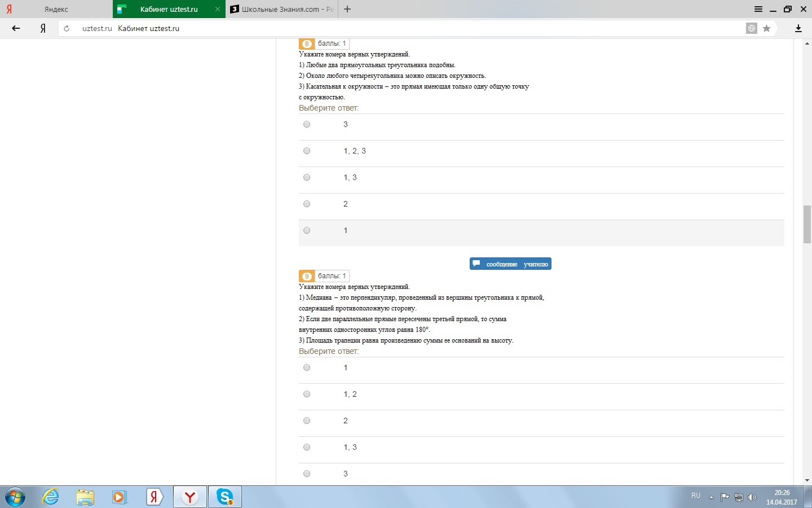Select answer "3" for question 9
This screenshot has width=812, height=508.
point(307,474)
